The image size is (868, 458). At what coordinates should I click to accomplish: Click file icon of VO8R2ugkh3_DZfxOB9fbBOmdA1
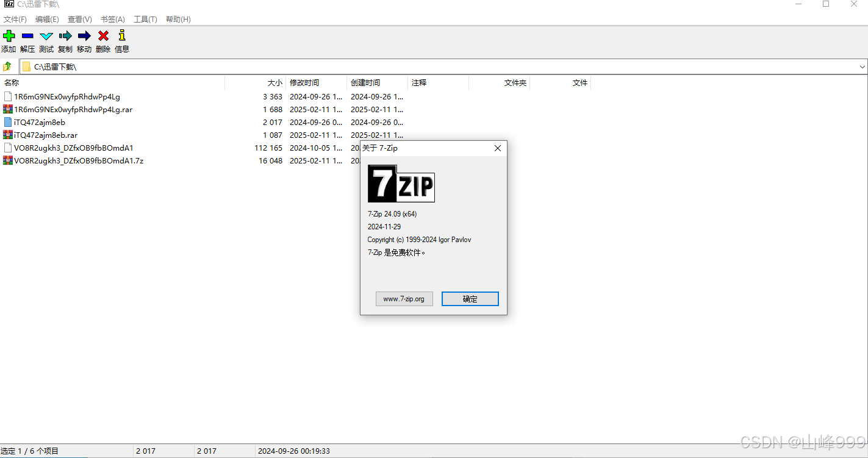coord(8,148)
